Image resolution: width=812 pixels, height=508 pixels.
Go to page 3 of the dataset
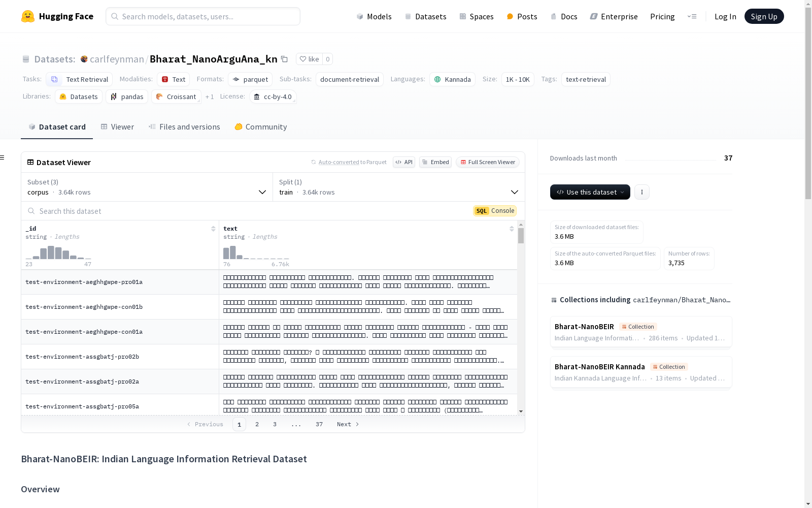point(275,424)
